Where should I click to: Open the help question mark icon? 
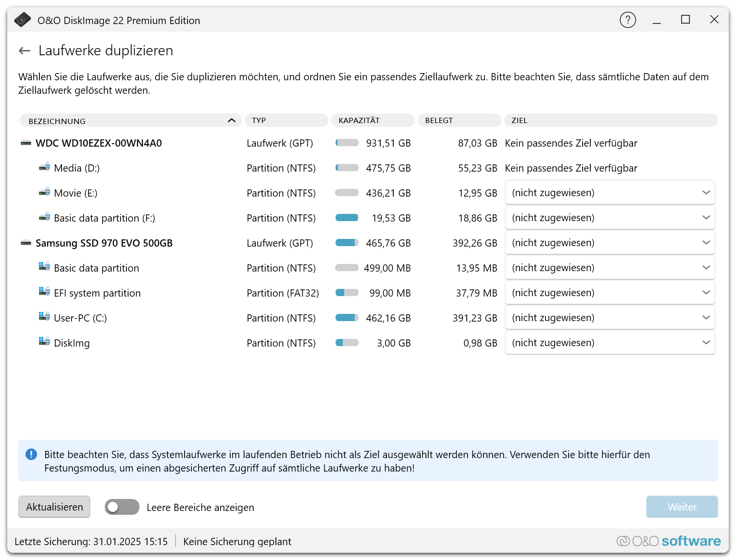coord(627,20)
